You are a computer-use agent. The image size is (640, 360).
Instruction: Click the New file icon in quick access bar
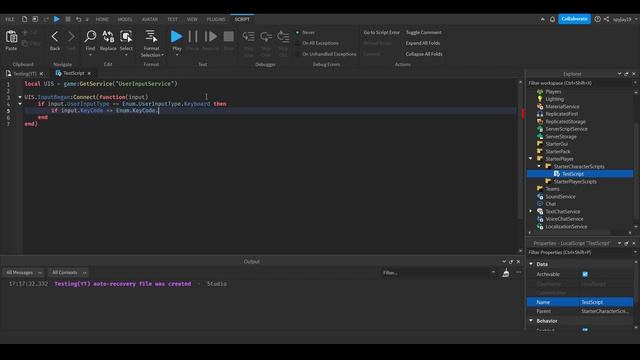(24, 19)
